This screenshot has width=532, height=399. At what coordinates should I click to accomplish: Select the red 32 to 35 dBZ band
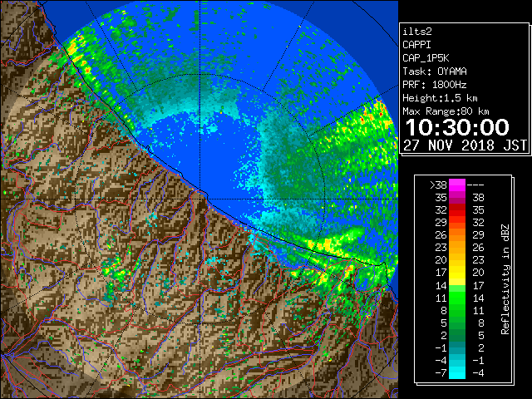(457, 210)
